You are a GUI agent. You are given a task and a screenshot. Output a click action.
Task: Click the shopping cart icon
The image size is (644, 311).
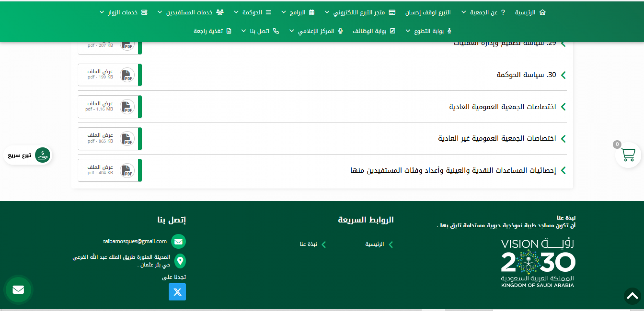coord(628,155)
